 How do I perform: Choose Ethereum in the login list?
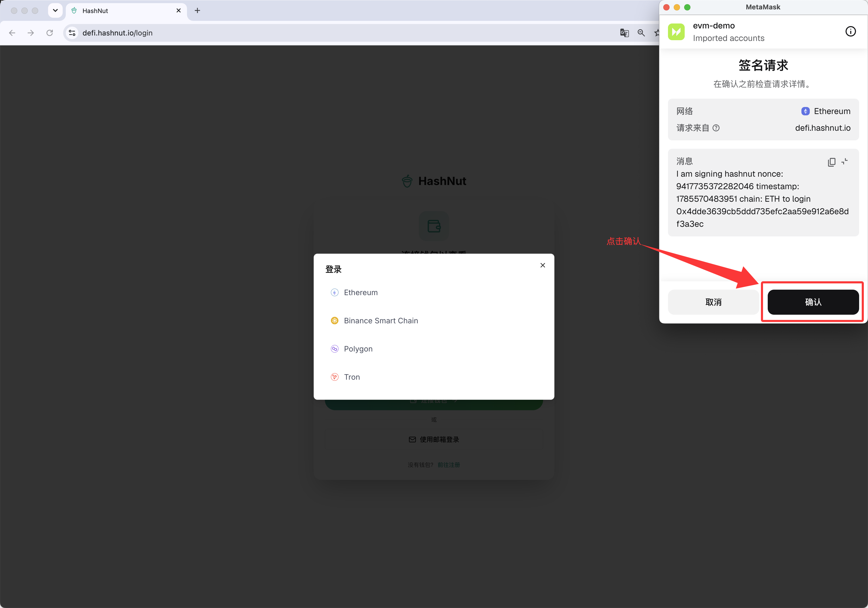[x=434, y=293]
